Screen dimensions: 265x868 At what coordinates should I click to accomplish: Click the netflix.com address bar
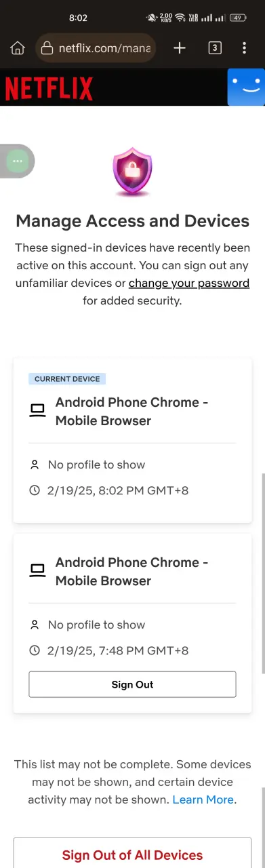(96, 48)
